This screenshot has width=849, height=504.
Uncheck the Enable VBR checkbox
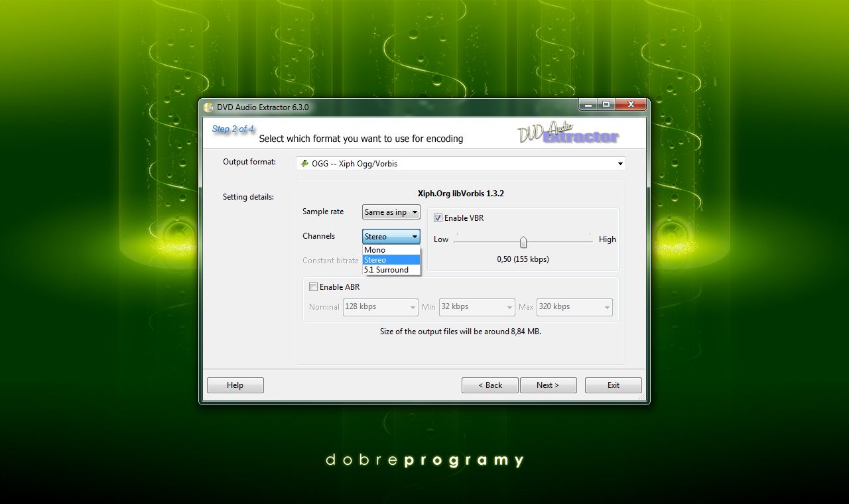(x=438, y=218)
